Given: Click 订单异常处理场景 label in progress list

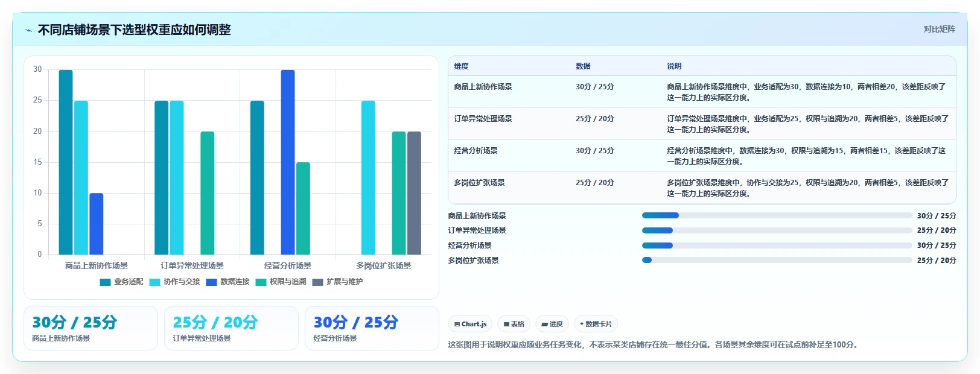Looking at the screenshot, I should pos(477,230).
